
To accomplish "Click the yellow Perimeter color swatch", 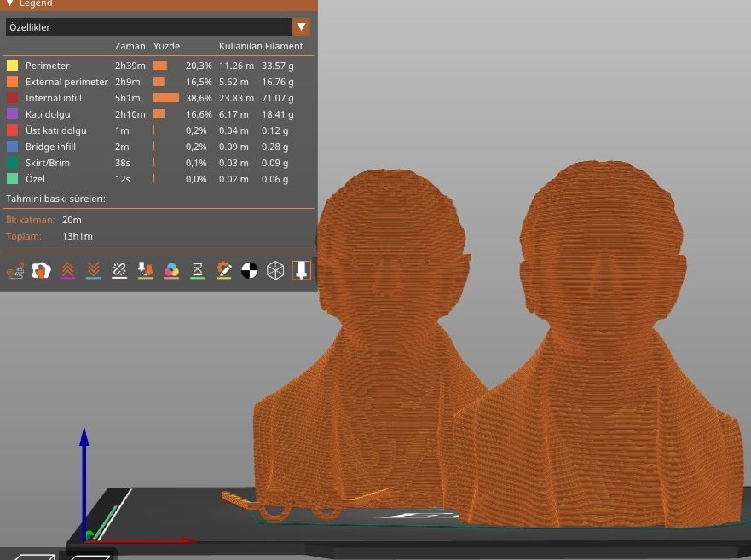I will coord(13,65).
